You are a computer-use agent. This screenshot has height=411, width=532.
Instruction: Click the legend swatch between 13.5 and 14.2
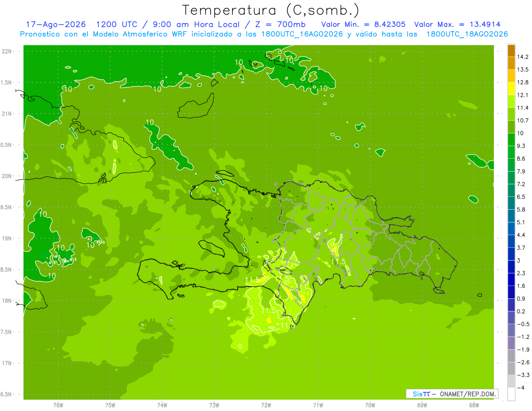click(x=511, y=63)
